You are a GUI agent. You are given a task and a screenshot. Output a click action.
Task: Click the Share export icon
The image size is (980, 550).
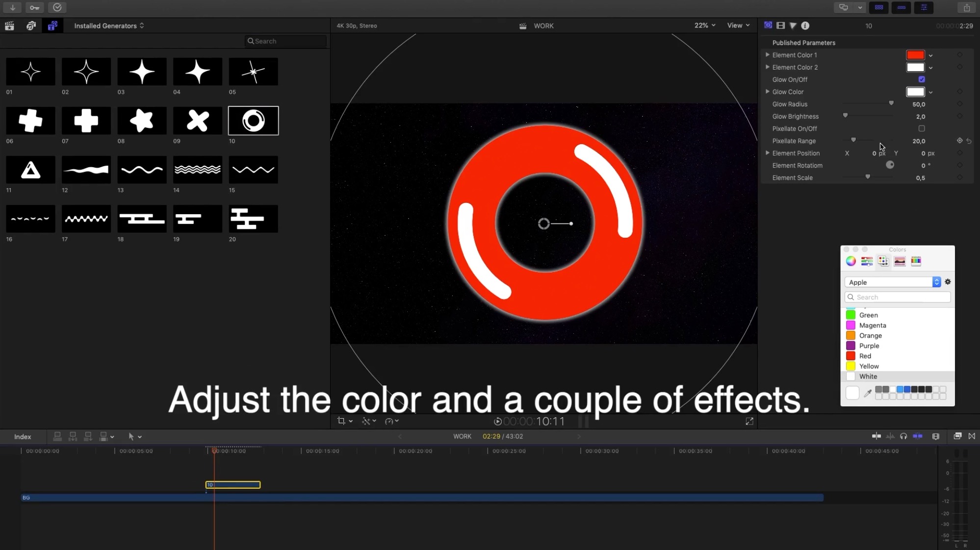966,7
